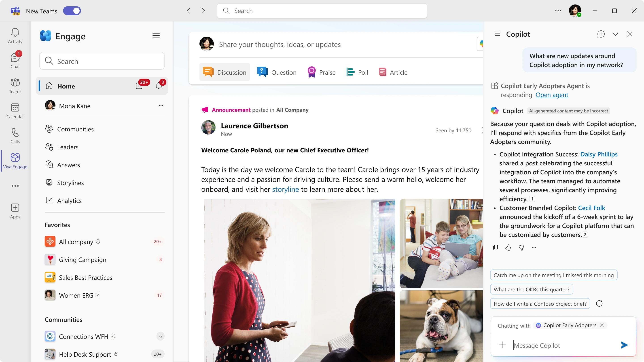Image resolution: width=644 pixels, height=362 pixels.
Task: Click the Share your thoughts compose box
Action: tap(280, 44)
